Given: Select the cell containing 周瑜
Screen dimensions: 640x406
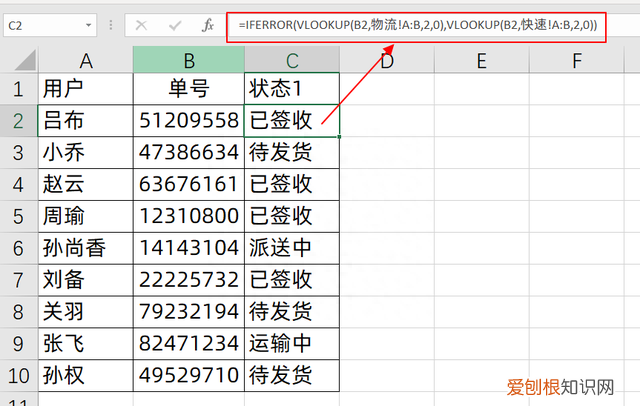Looking at the screenshot, I should click(x=86, y=216).
